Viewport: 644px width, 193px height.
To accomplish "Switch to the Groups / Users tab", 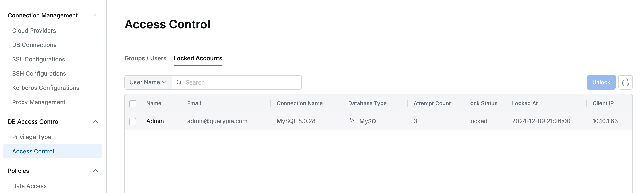I will [x=145, y=58].
